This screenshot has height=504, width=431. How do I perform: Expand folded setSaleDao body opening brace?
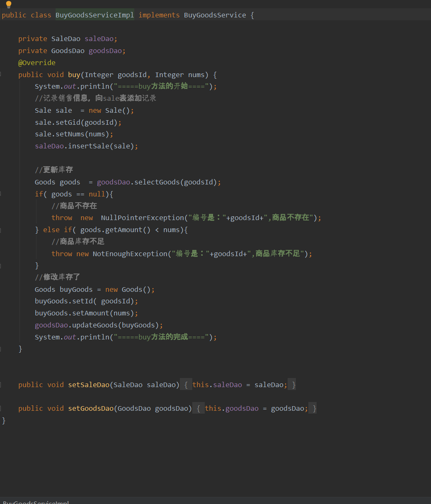coord(186,385)
